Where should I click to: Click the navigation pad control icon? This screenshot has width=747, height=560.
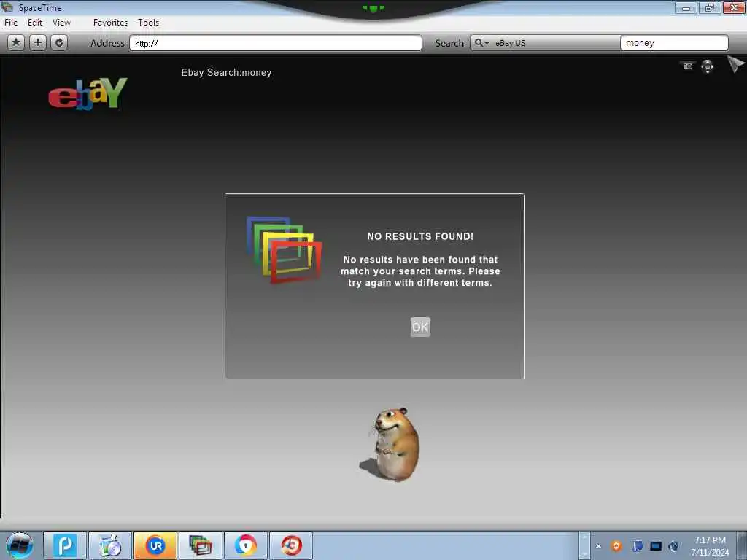tap(708, 66)
